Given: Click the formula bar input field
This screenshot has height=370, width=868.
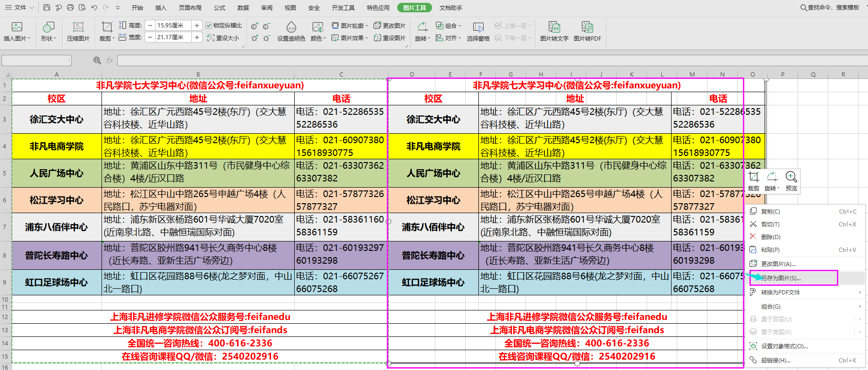Looking at the screenshot, I should point(492,60).
